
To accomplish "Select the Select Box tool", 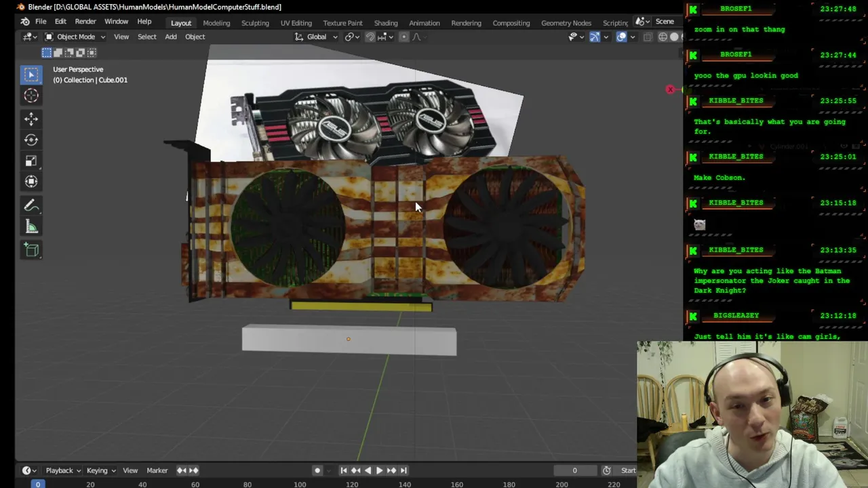I will [x=31, y=75].
